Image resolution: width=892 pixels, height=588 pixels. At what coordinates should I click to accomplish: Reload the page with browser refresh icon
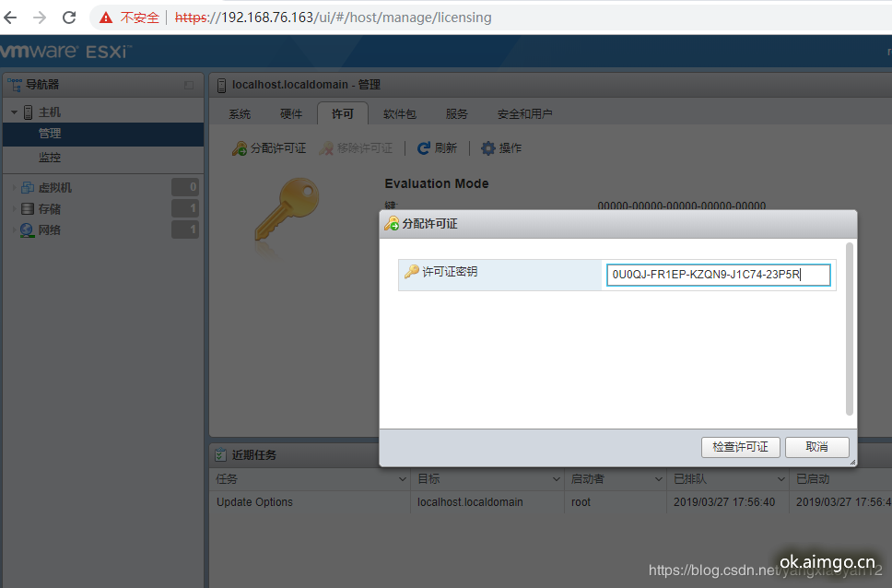click(69, 18)
